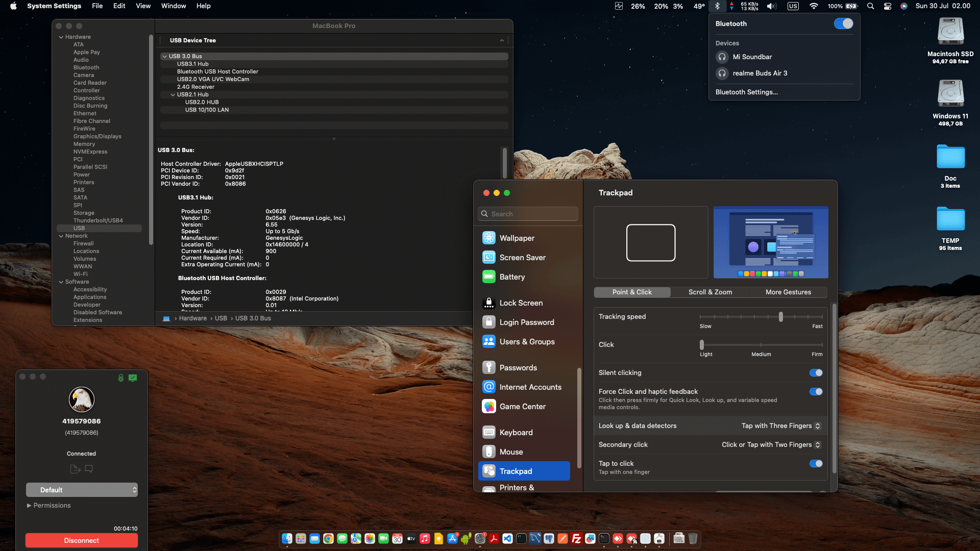
Task: Open Users & Groups settings
Action: coord(524,341)
